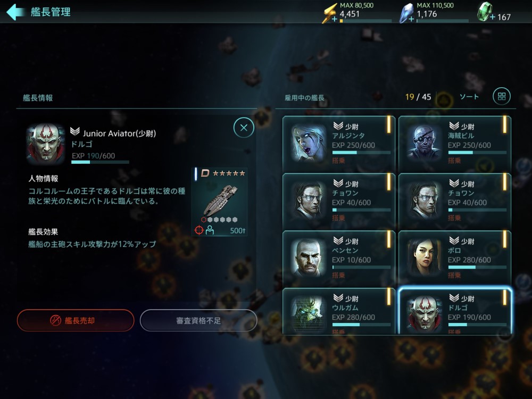Open the ソート sort options
This screenshot has width=532, height=399.
coord(469,97)
